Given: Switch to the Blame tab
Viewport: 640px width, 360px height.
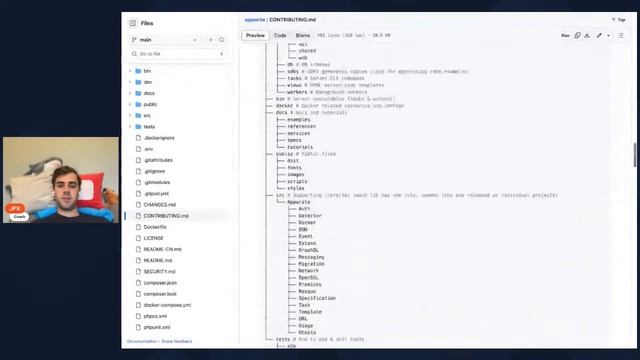Looking at the screenshot, I should click(303, 36).
